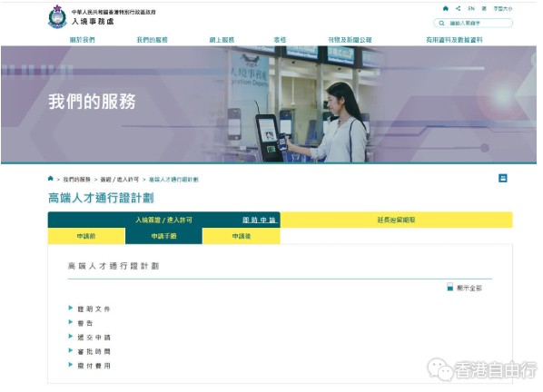
Task: Switch to simplified Chinese 简 link
Action: 484,9
